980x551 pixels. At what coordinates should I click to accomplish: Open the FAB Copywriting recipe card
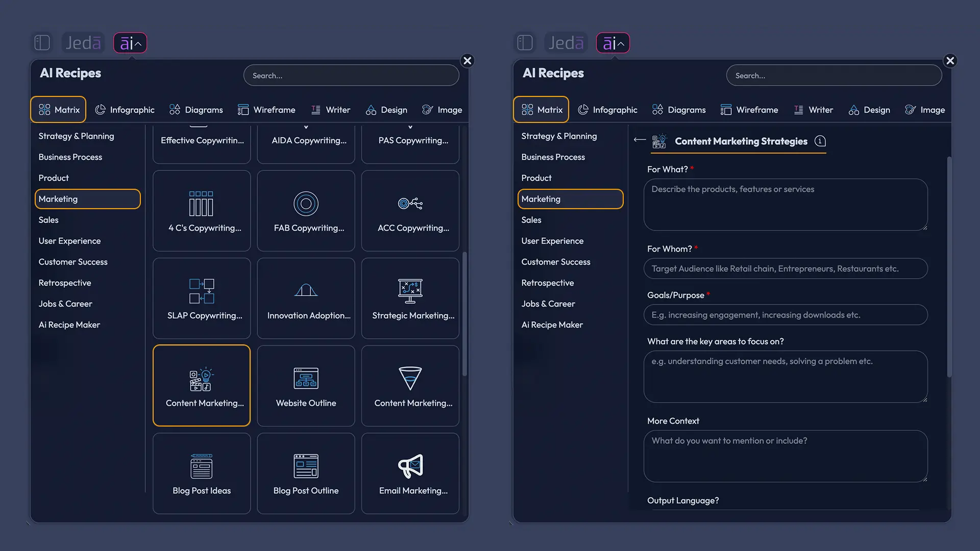coord(306,211)
